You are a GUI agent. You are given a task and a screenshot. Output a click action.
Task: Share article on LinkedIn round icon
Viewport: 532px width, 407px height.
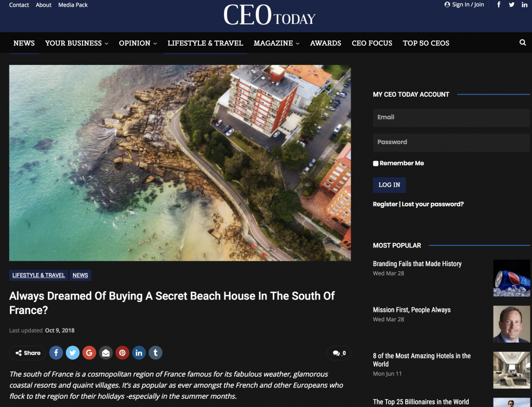139,353
